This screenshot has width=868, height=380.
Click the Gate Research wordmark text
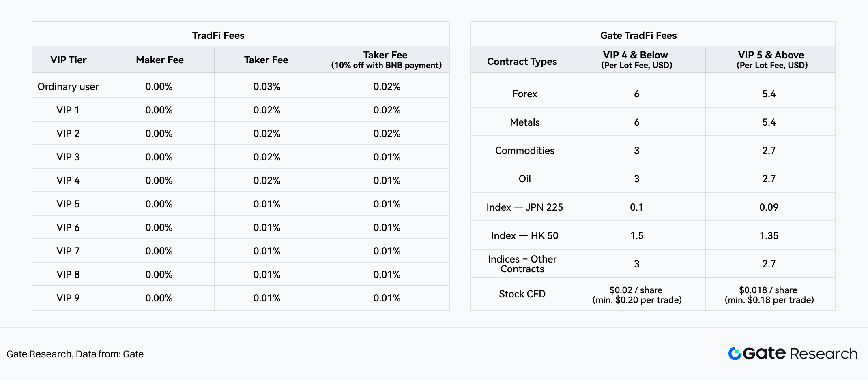point(800,354)
